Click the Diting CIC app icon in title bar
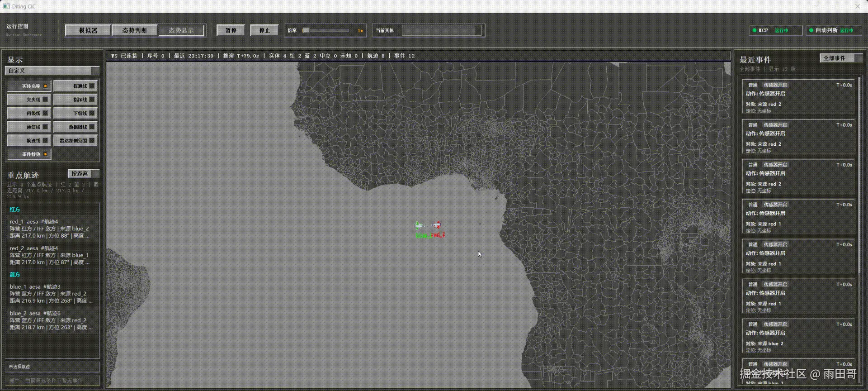Viewport: 868px width, 391px height. tap(6, 6)
